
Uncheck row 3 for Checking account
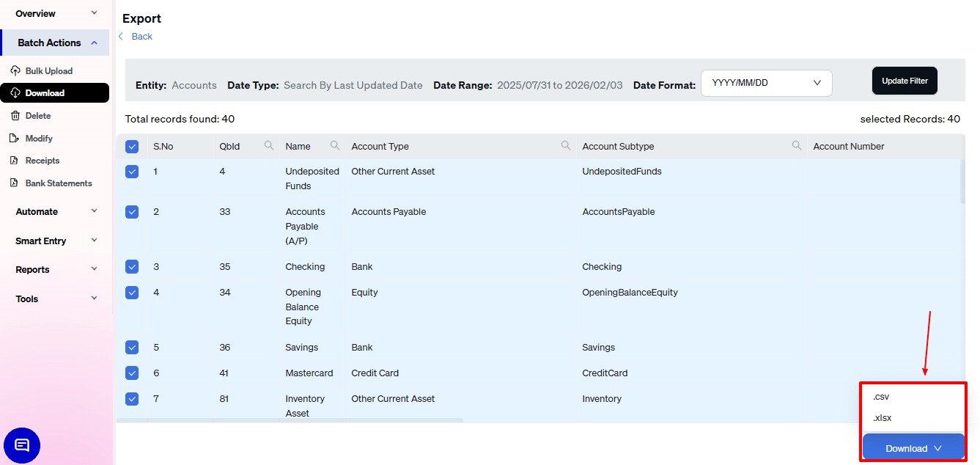(x=132, y=266)
